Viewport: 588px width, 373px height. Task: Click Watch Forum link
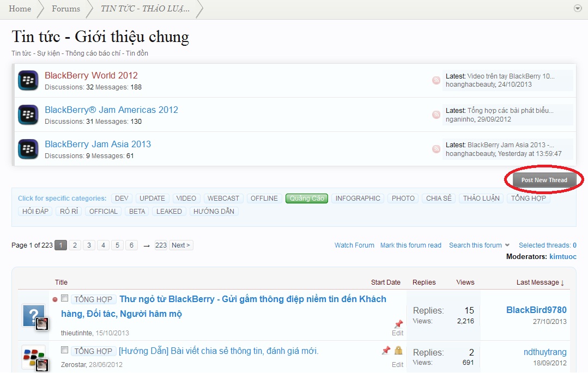tap(354, 245)
